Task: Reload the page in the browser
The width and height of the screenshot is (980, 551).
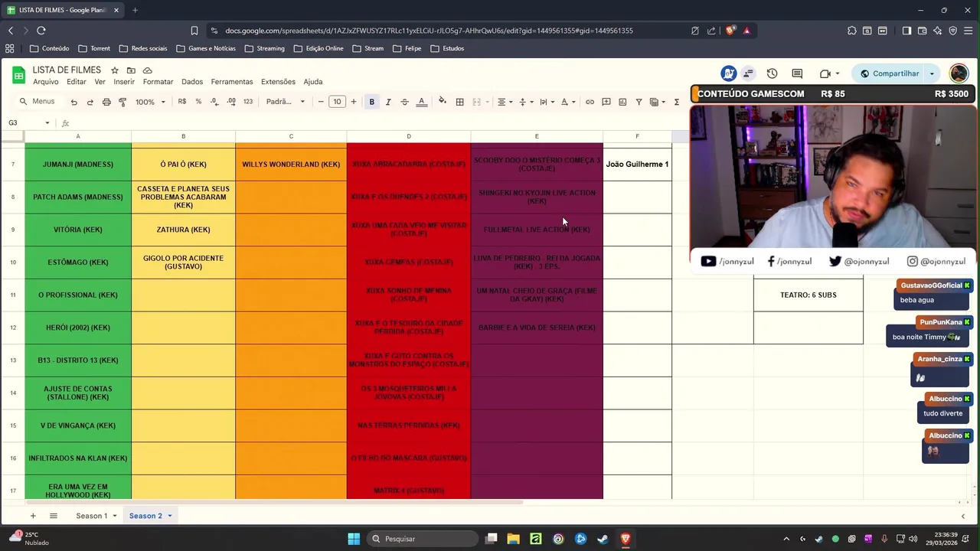Action: 41,31
